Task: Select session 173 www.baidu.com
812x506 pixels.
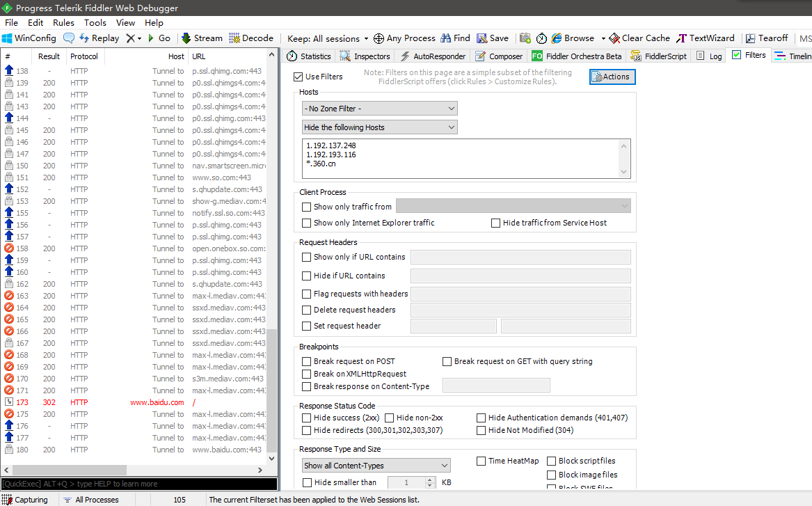Action: pyautogui.click(x=135, y=402)
